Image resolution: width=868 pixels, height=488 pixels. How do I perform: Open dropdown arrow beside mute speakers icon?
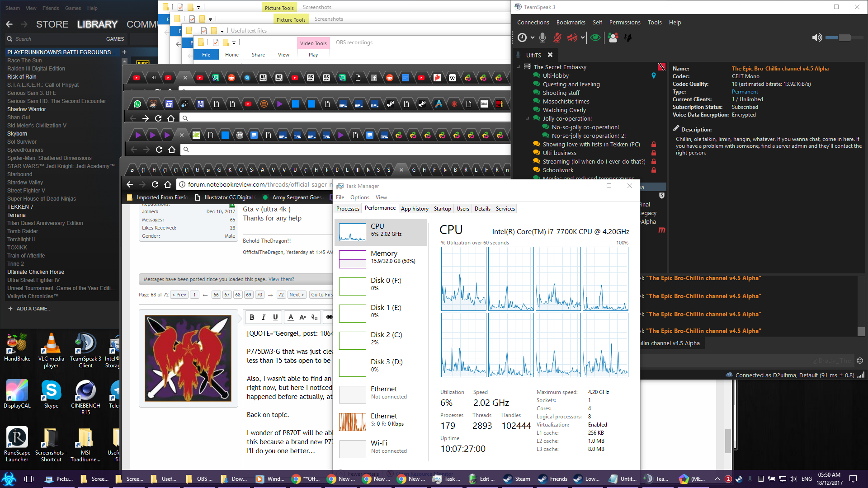pyautogui.click(x=583, y=38)
